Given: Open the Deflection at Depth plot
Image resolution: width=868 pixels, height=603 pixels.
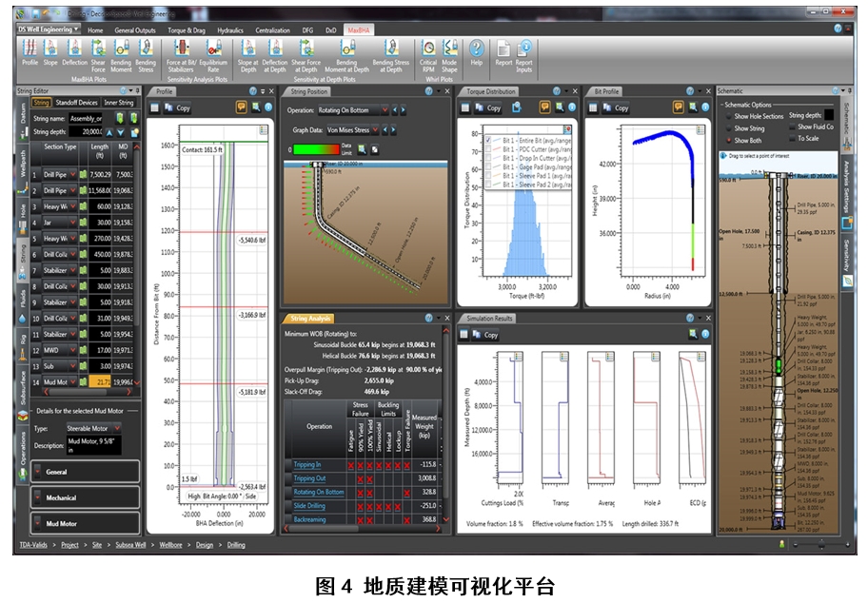Looking at the screenshot, I should coord(274,56).
